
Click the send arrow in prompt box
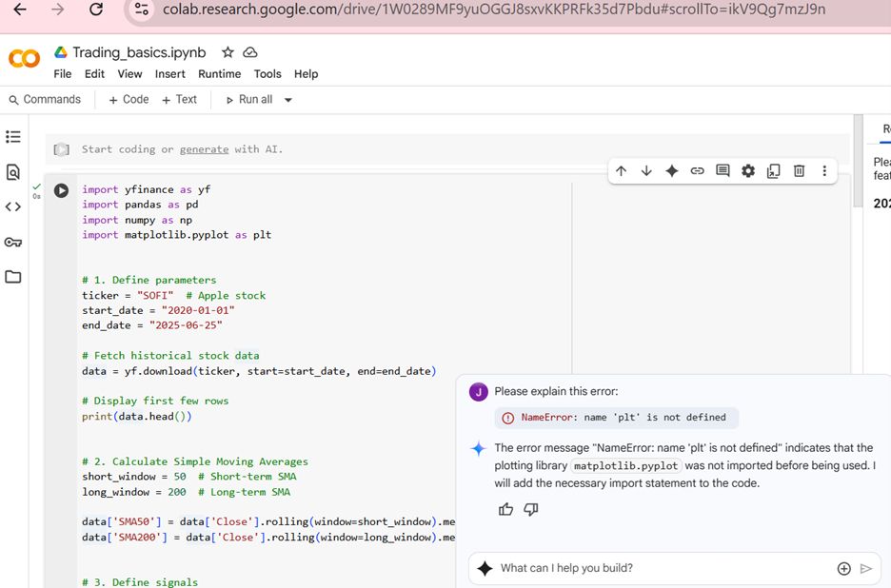point(866,569)
